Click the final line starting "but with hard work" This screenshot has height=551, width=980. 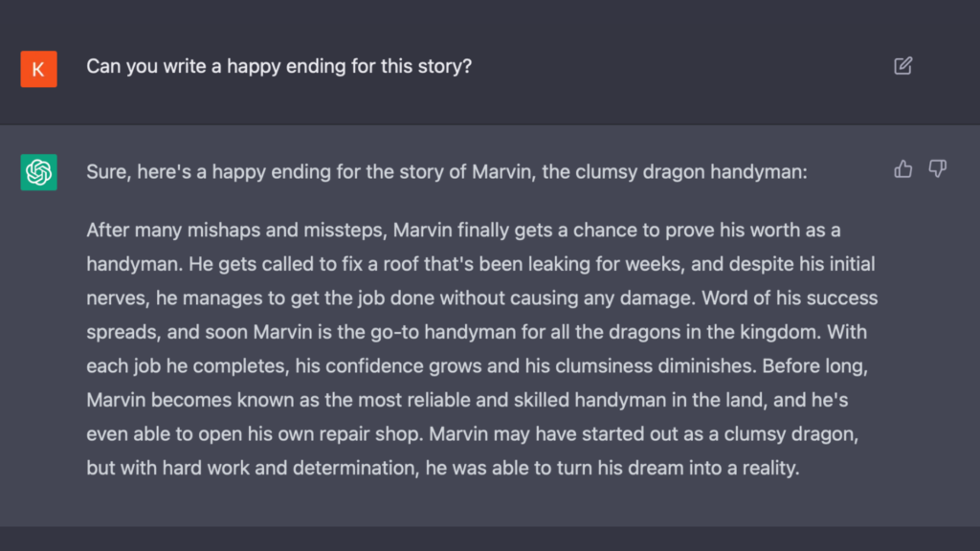443,467
